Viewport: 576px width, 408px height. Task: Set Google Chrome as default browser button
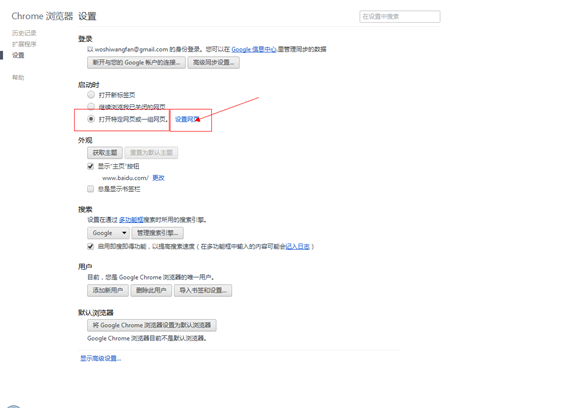152,325
